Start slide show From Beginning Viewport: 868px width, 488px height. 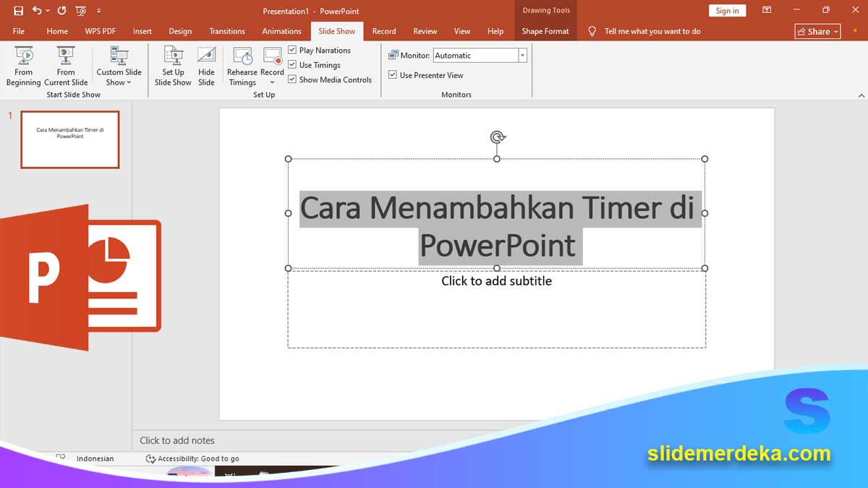pos(24,66)
